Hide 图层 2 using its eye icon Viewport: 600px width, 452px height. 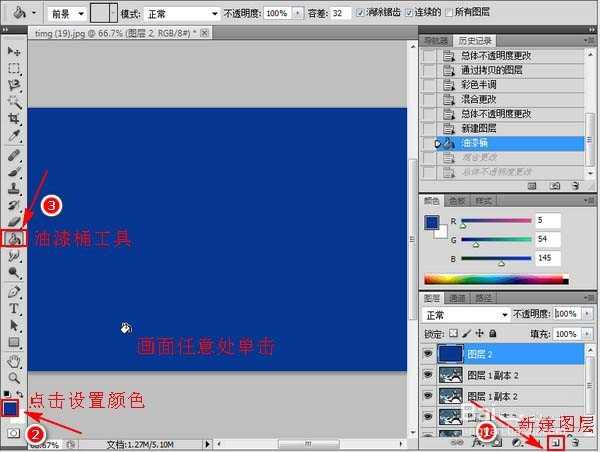tap(428, 354)
